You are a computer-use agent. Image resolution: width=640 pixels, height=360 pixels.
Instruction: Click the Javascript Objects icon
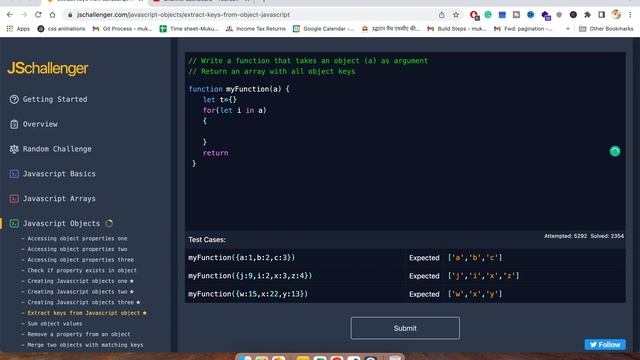(14, 224)
